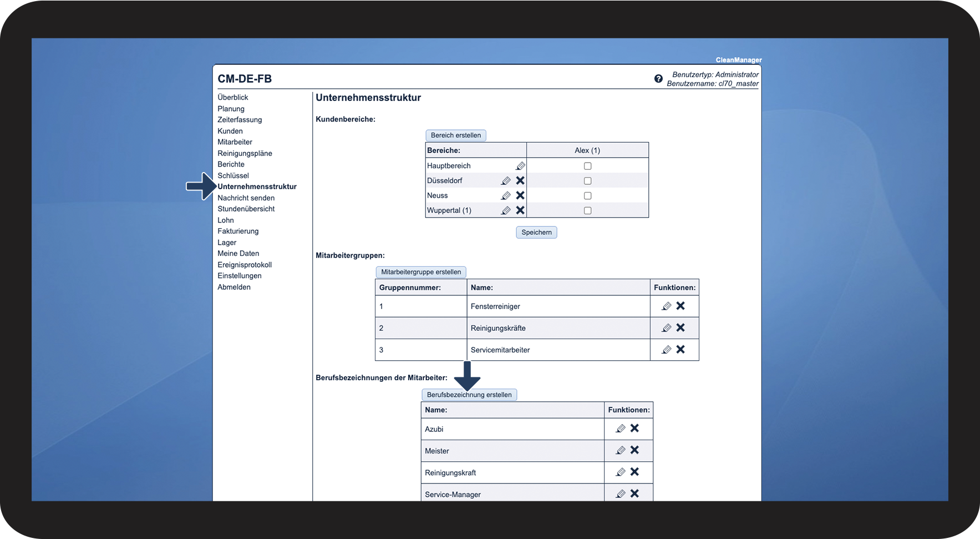
Task: Delete the Reinigungskraft job title
Action: coord(634,472)
